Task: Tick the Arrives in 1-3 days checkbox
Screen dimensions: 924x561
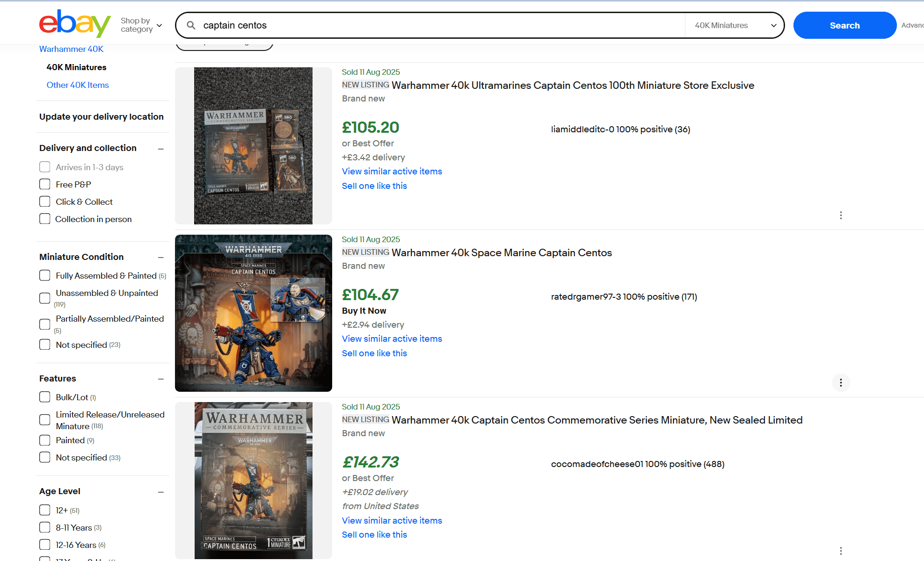Action: [x=45, y=167]
